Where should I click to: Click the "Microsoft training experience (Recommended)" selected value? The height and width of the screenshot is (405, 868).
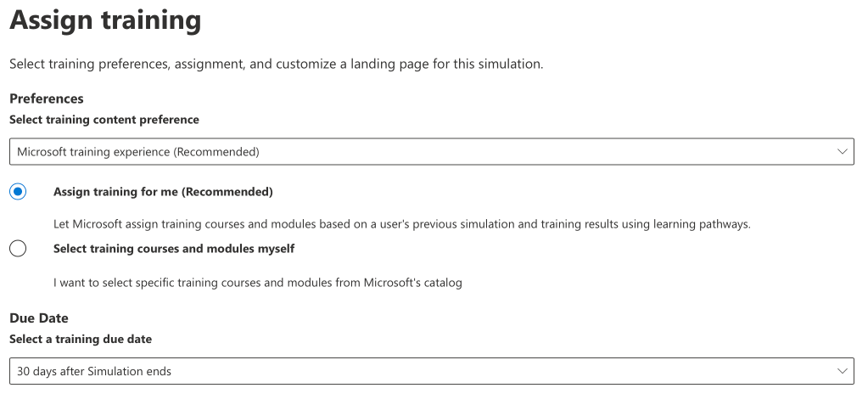(x=138, y=152)
